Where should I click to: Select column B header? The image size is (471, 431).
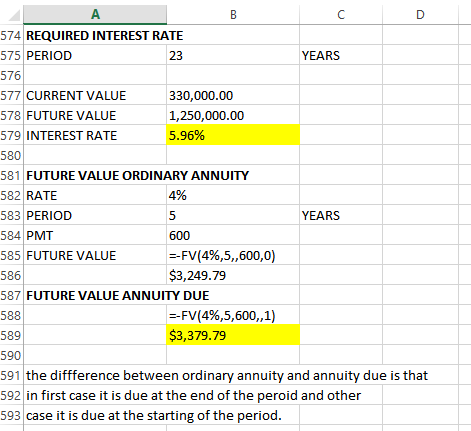pos(233,15)
